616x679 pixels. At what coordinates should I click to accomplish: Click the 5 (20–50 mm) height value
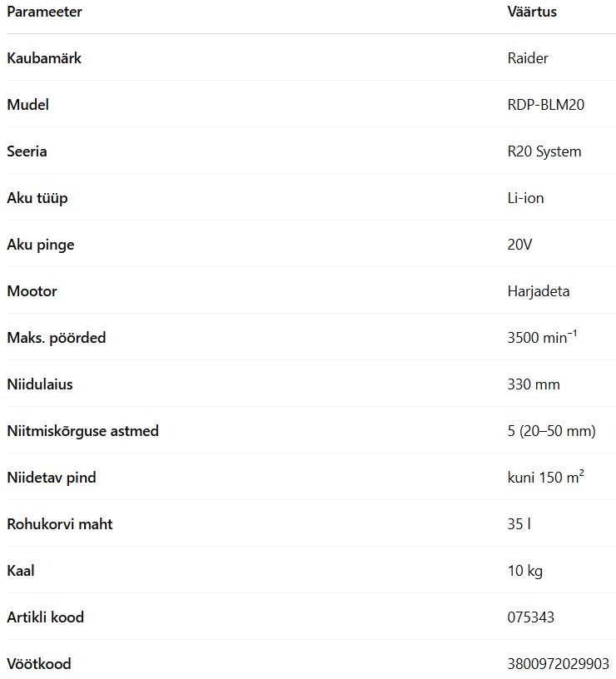pos(551,431)
